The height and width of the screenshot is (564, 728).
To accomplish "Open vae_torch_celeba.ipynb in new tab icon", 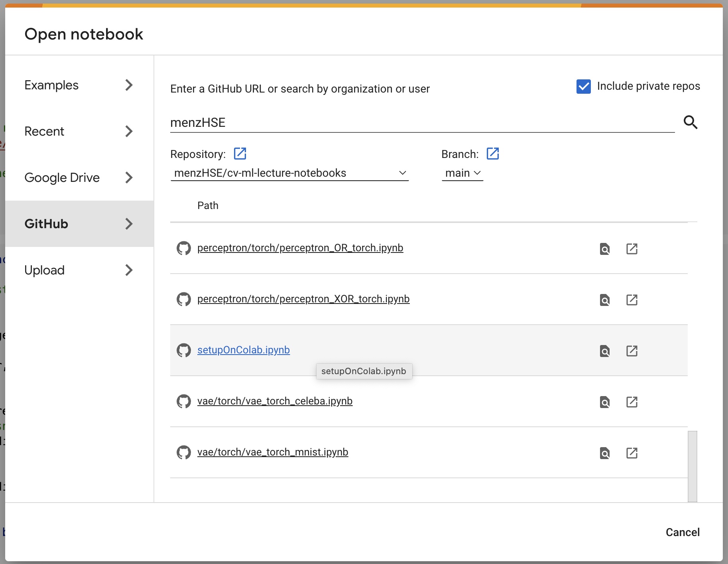I will pos(632,402).
